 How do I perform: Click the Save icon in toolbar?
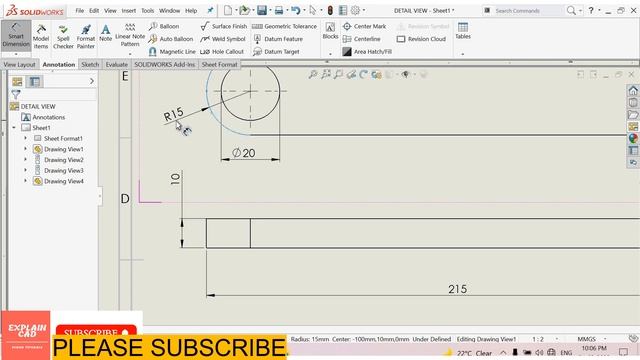pos(262,11)
